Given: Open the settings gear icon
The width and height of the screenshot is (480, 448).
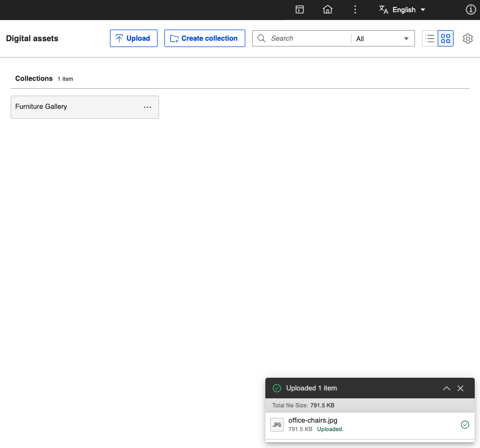Looking at the screenshot, I should (468, 38).
